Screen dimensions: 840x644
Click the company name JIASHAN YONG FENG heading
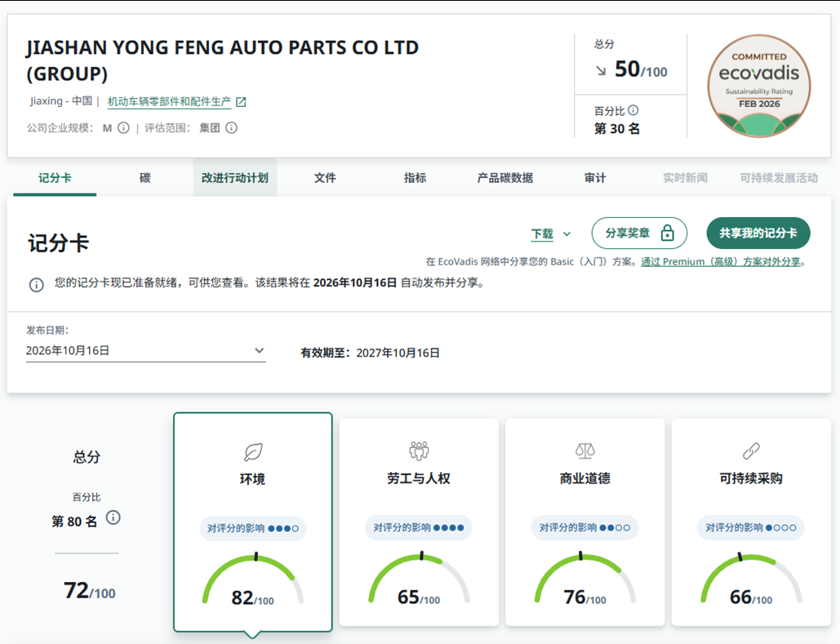coord(222,60)
